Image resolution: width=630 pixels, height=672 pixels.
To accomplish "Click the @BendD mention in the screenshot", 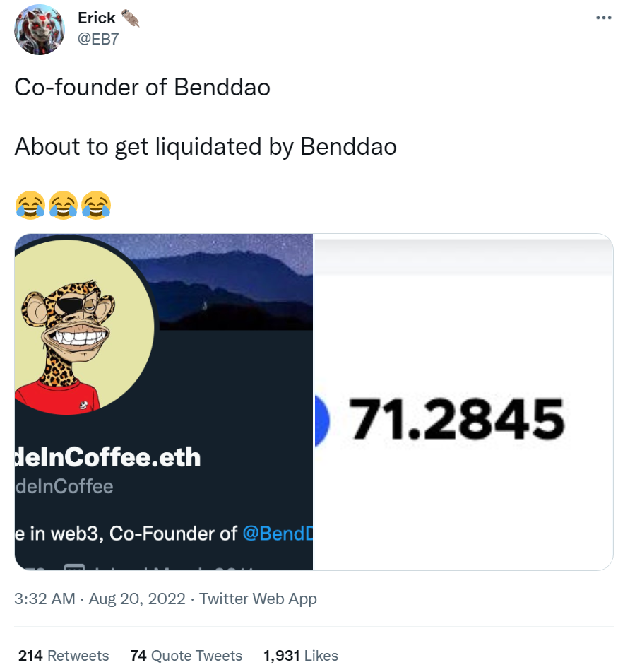I will tap(278, 534).
